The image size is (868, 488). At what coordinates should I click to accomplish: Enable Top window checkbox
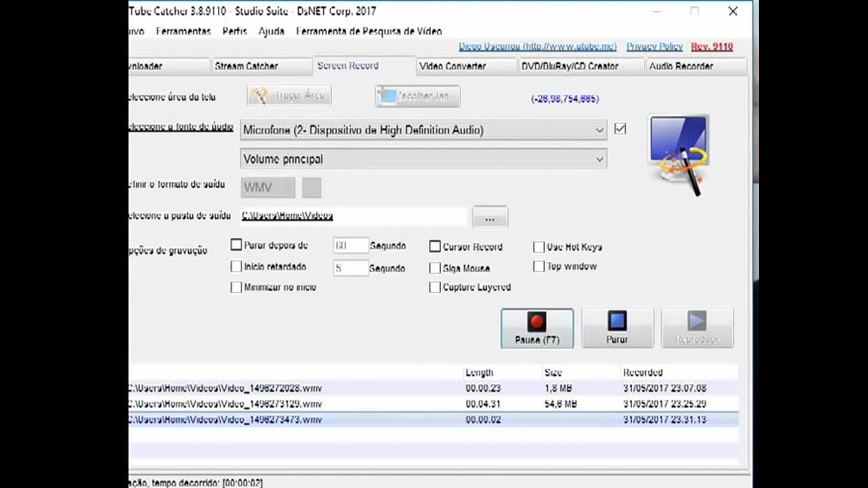click(x=538, y=266)
